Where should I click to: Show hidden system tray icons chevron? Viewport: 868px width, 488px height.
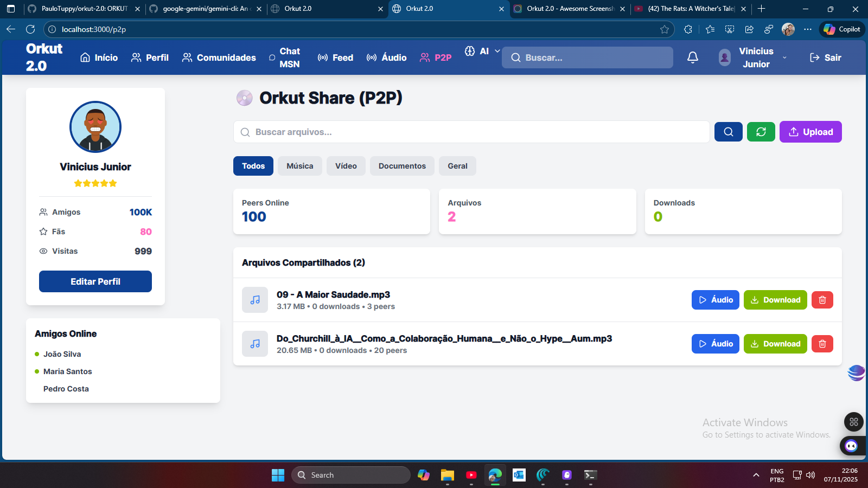756,475
